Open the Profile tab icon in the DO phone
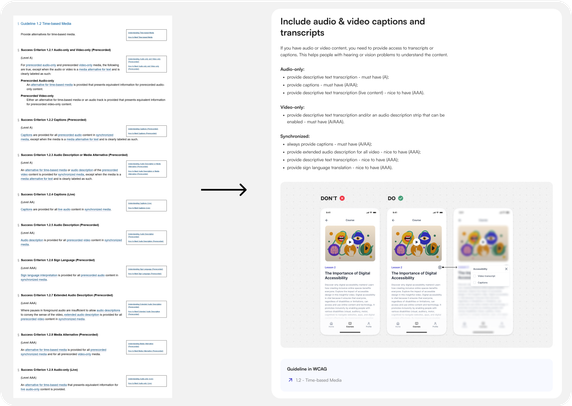The image size is (572, 406). tap(435, 324)
